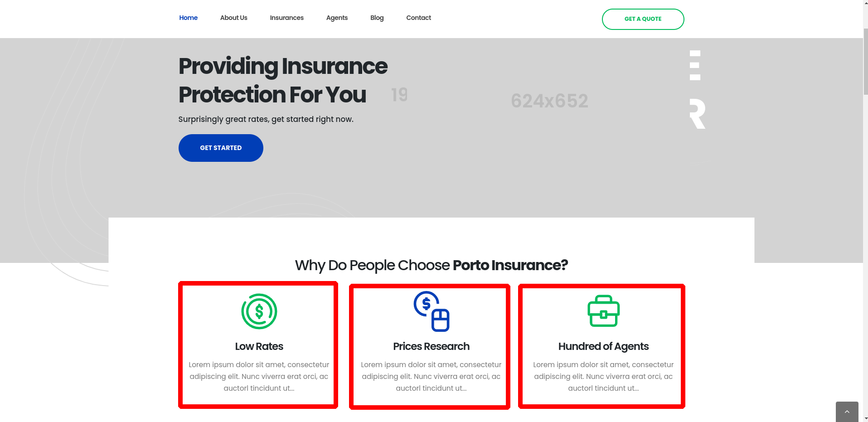The height and width of the screenshot is (422, 868).
Task: Click the GET STARTED button
Action: pos(221,148)
